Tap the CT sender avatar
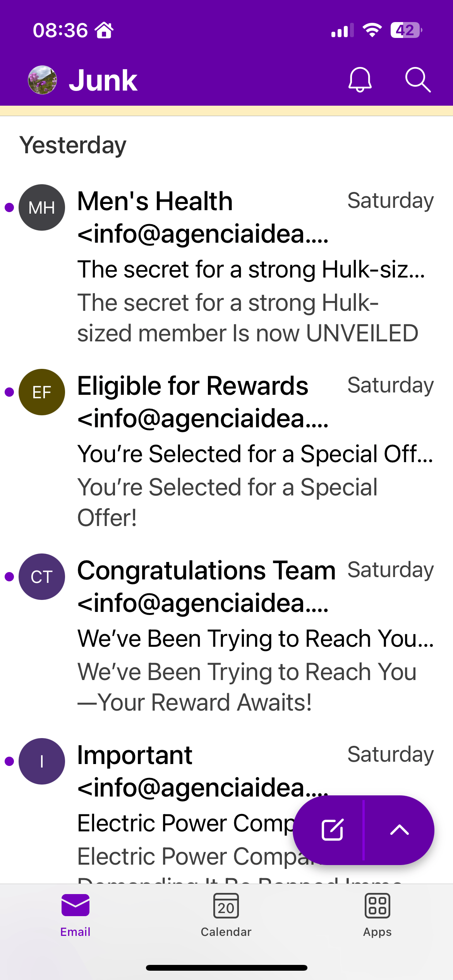The height and width of the screenshot is (980, 453). point(42,577)
